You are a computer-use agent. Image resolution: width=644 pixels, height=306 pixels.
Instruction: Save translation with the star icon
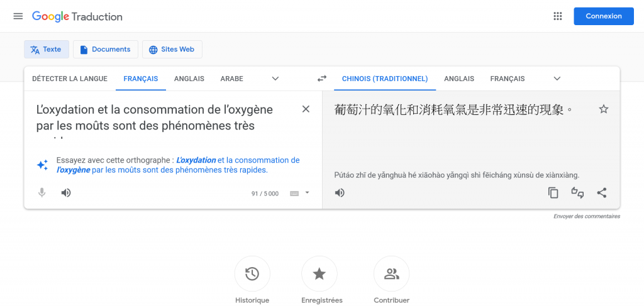click(603, 109)
